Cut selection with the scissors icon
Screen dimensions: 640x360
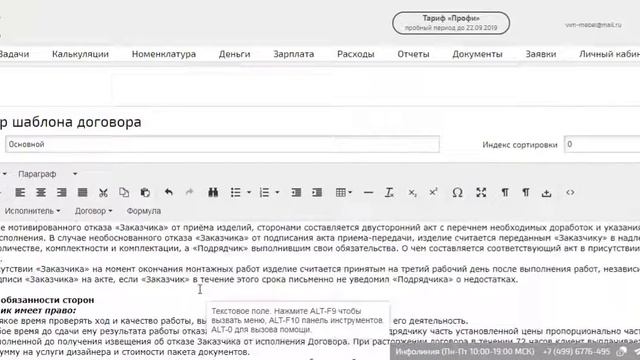pyautogui.click(x=103, y=192)
